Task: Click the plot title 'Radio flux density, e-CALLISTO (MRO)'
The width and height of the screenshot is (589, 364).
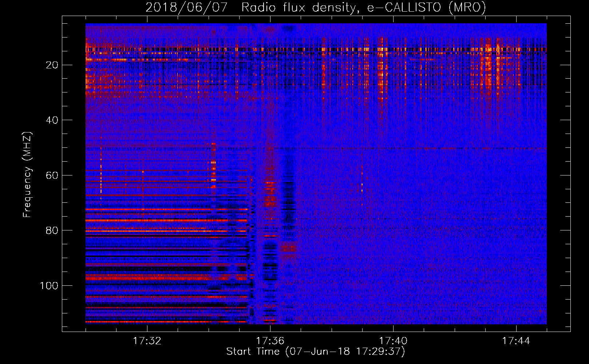Action: pyautogui.click(x=364, y=7)
